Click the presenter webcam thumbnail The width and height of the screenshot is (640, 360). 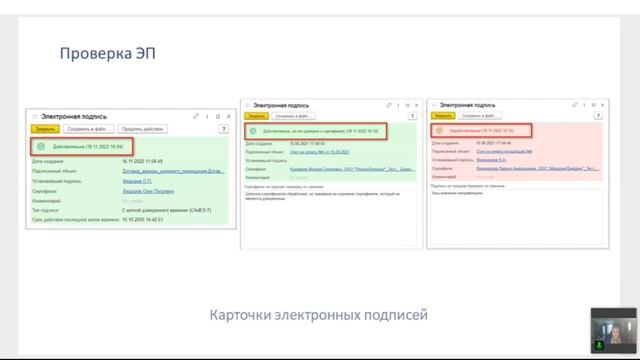point(613,331)
